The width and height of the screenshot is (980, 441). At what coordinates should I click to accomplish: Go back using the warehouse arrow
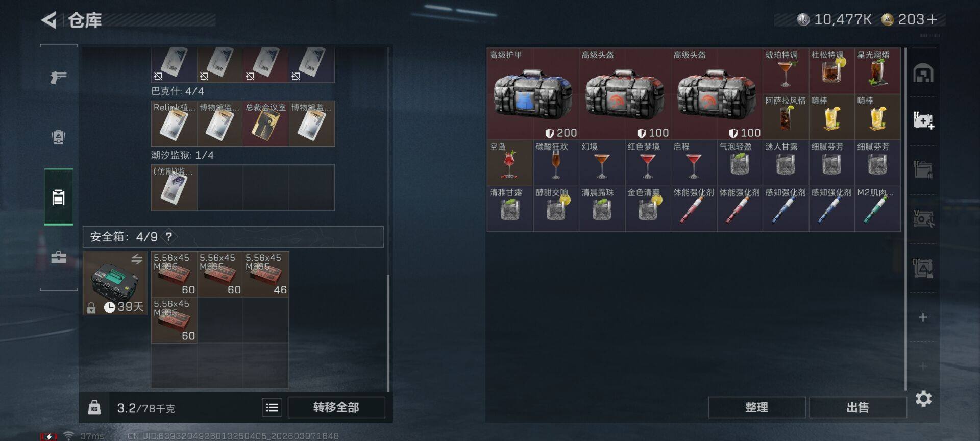(49, 20)
